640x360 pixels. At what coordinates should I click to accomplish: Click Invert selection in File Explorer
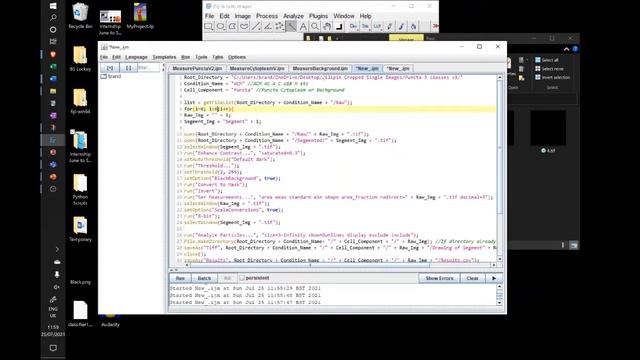click(552, 77)
